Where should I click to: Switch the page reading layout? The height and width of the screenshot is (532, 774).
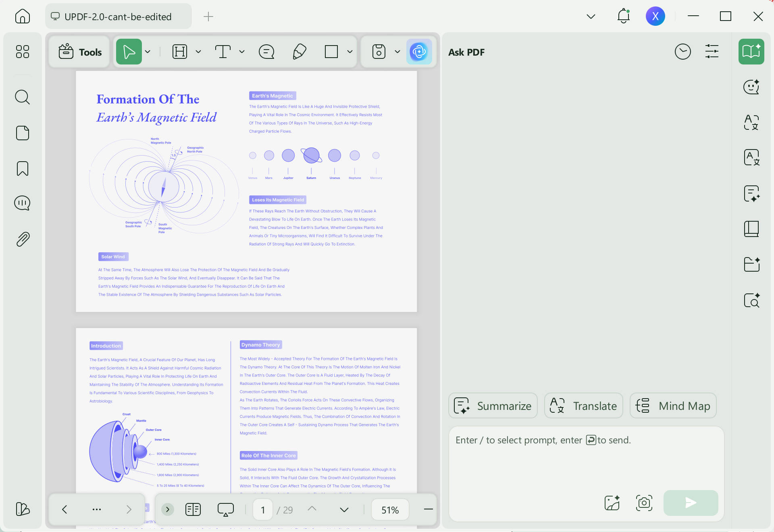(x=193, y=509)
